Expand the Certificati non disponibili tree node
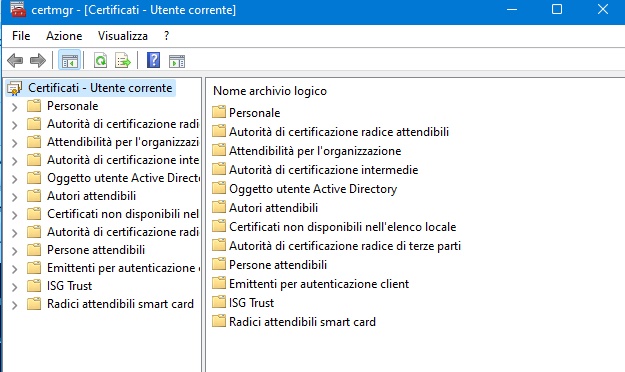 [x=15, y=215]
